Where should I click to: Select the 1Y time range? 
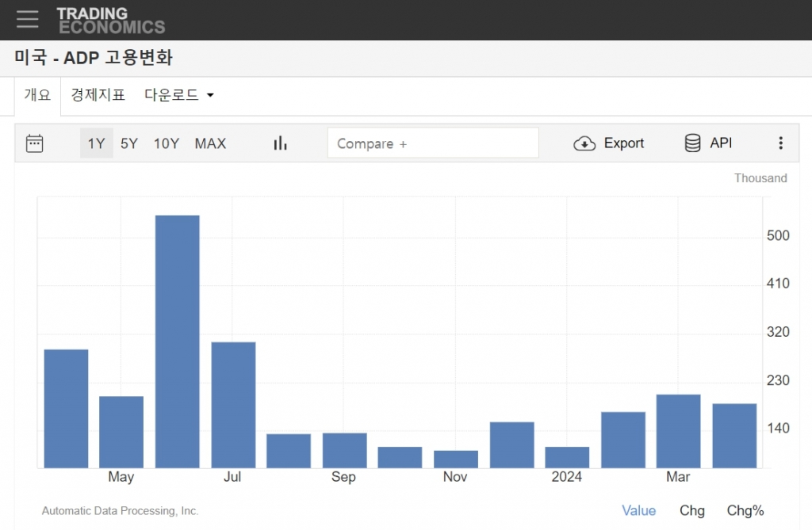click(x=96, y=143)
